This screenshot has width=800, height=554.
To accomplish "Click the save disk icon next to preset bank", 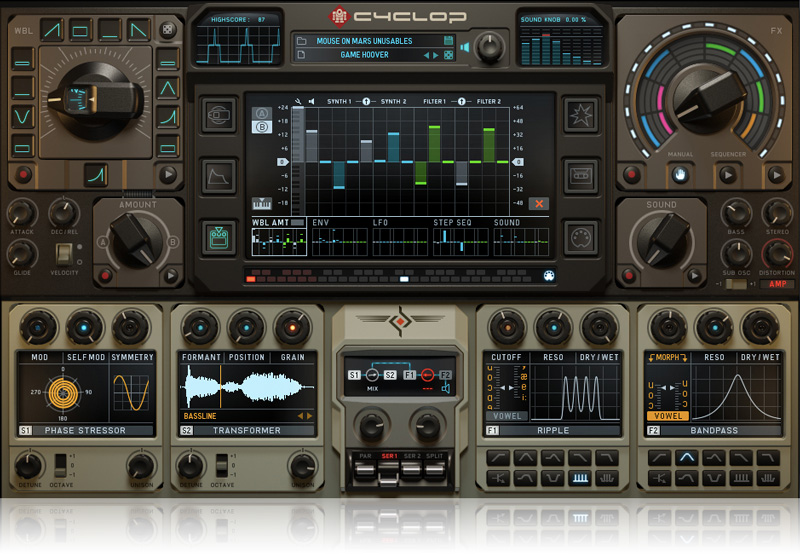I will (x=449, y=41).
